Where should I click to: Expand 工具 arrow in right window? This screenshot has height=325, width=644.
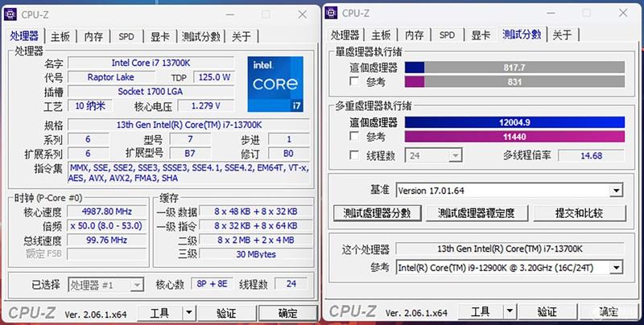pos(510,311)
